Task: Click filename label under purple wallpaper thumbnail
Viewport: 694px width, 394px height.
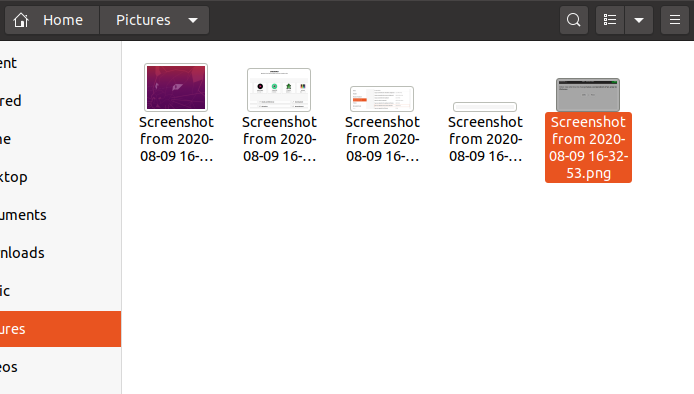Action: tap(176, 139)
